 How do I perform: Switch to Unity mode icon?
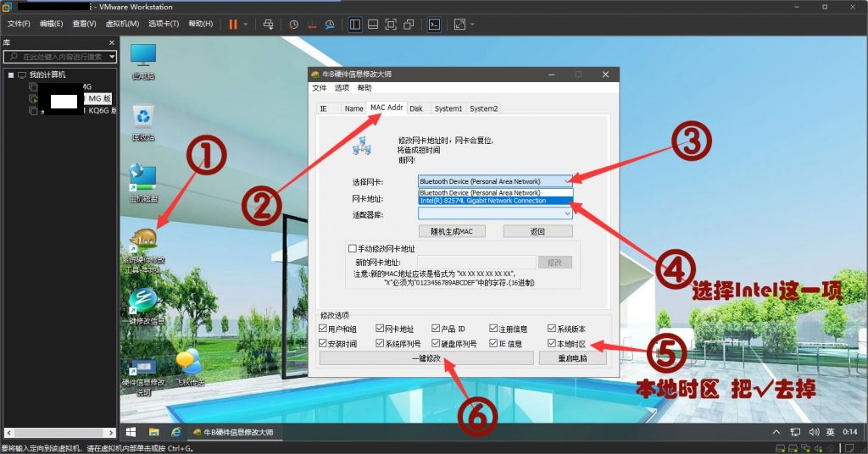coord(409,25)
